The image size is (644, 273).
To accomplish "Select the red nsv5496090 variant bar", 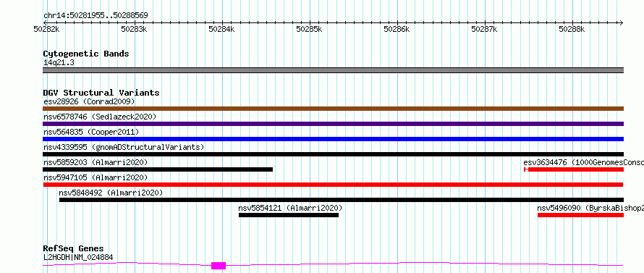I will pos(581,215).
